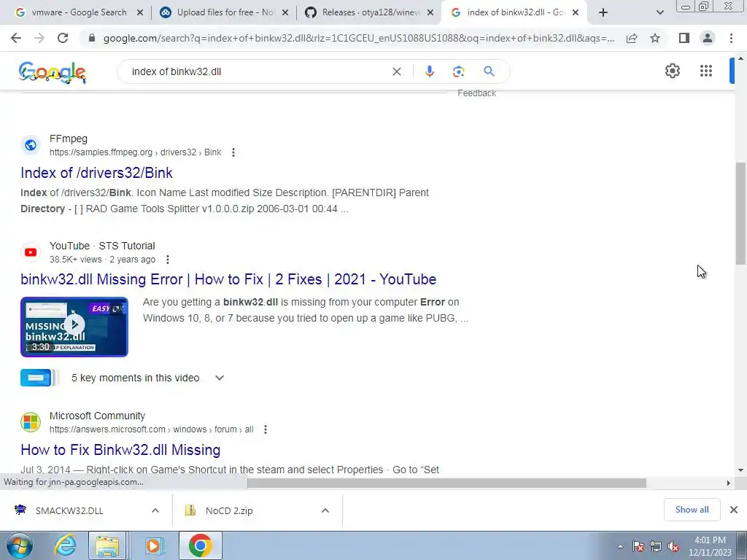Open Chrome three-dot menu

click(731, 38)
